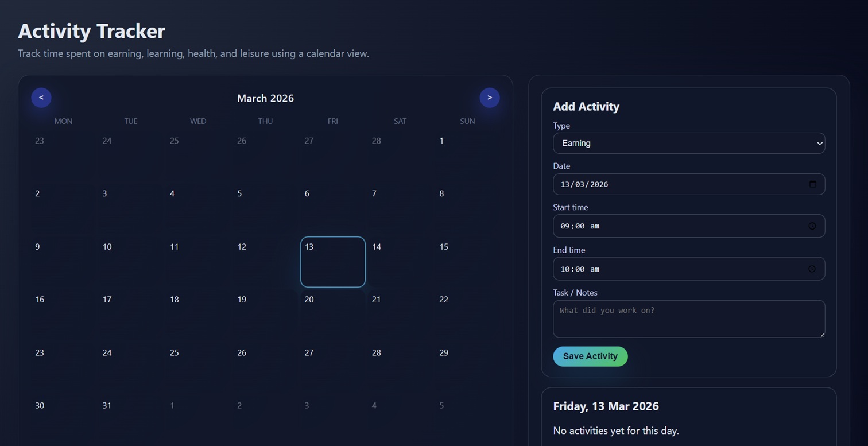Focus the Start time field
This screenshot has height=446, width=868.
pos(660,226)
